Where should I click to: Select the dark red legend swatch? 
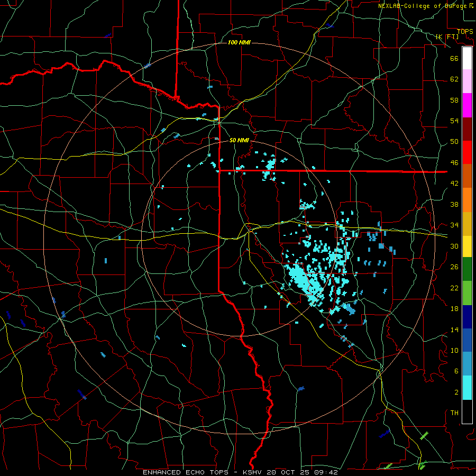pyautogui.click(x=467, y=129)
